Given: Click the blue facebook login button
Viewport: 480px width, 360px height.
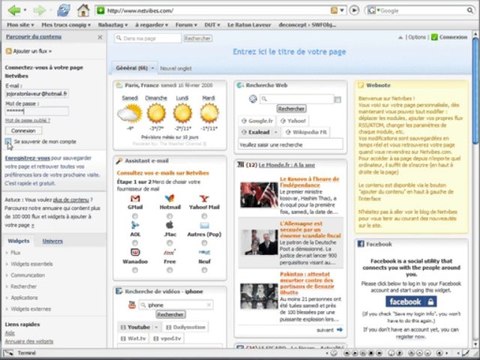Looking at the screenshot, I should [x=411, y=302].
